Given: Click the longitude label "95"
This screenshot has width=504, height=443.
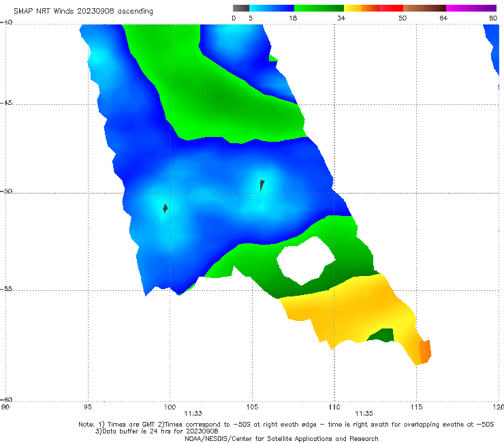Looking at the screenshot, I should pyautogui.click(x=87, y=407).
